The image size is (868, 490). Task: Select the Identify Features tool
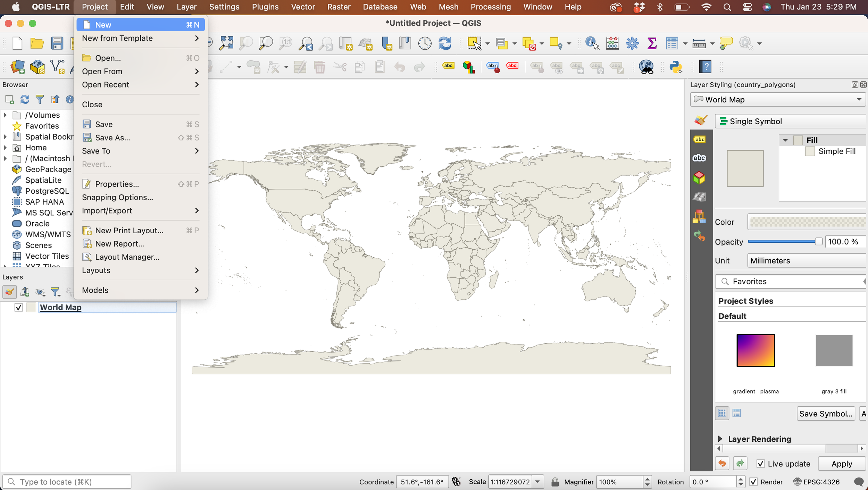point(592,43)
